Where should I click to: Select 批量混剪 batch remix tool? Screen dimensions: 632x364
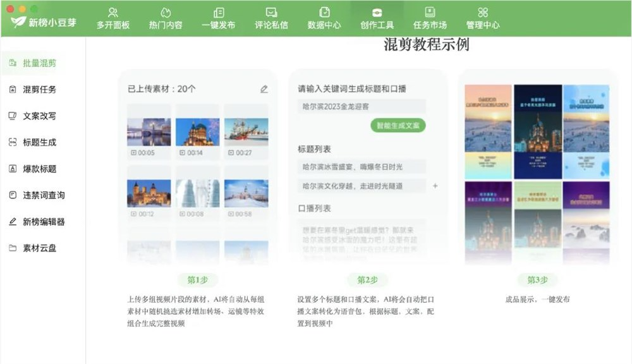39,63
